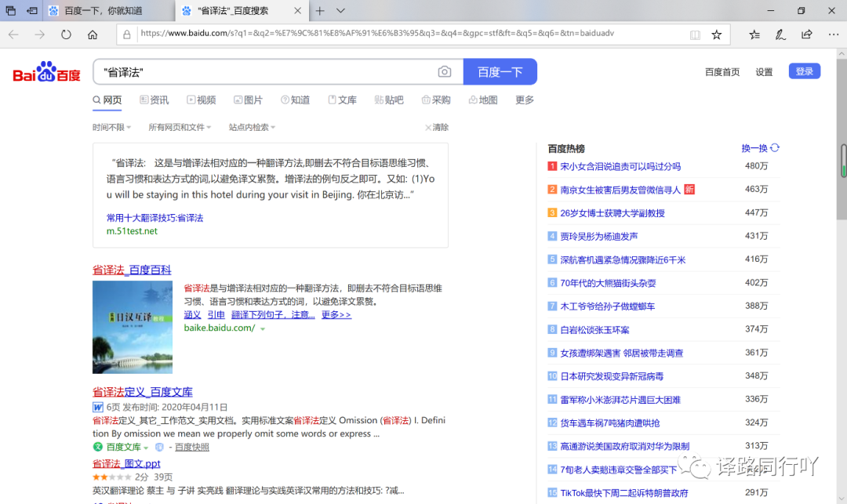Refresh hot list with 换一换 icon
This screenshot has height=504, width=847.
775,148
